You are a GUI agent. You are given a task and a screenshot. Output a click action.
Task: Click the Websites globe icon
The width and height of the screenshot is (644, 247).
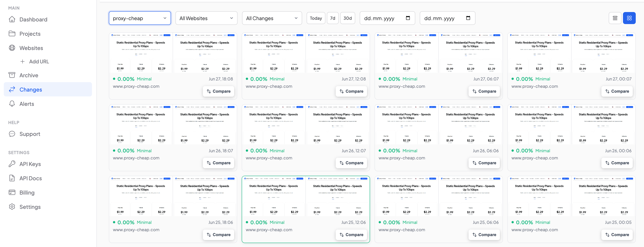(x=12, y=48)
